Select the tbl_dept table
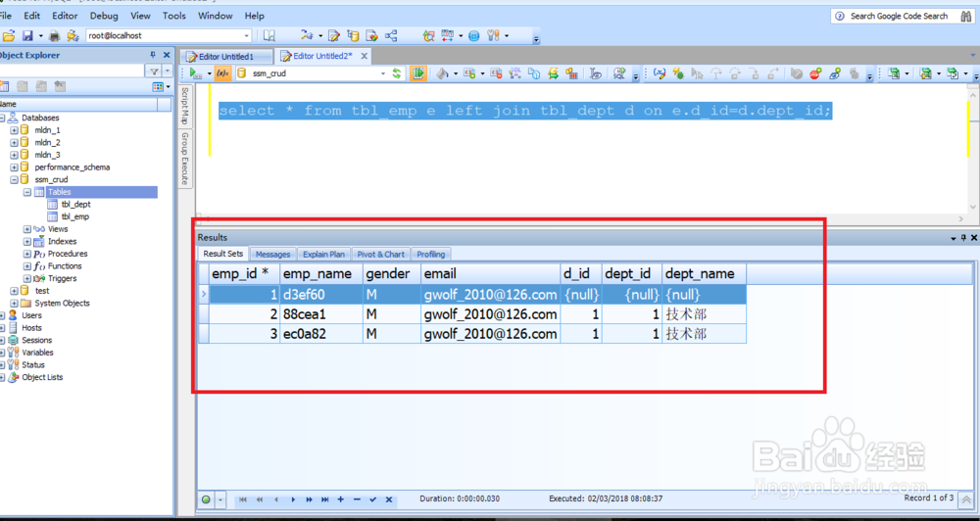This screenshot has height=521, width=980. tap(75, 205)
